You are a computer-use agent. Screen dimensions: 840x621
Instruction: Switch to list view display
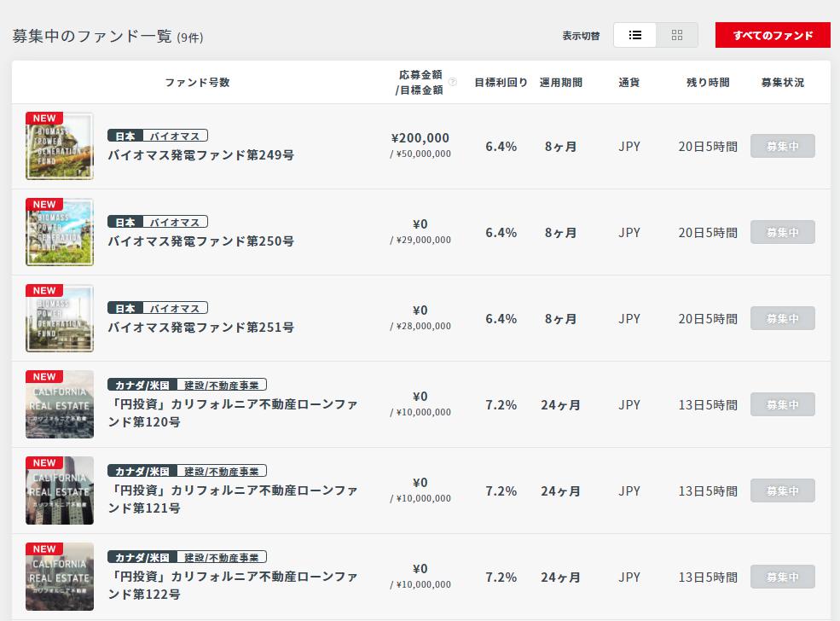(x=634, y=35)
